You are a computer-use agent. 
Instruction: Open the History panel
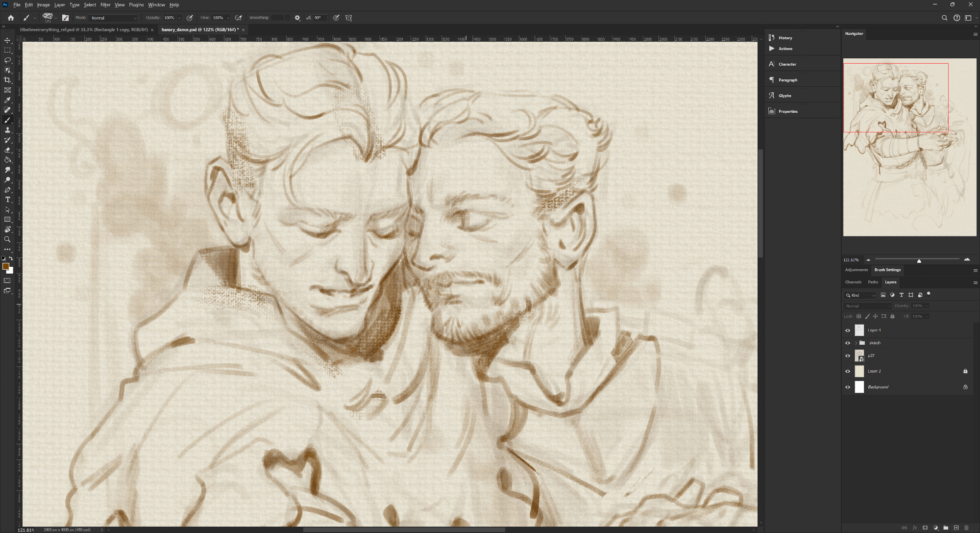(785, 38)
